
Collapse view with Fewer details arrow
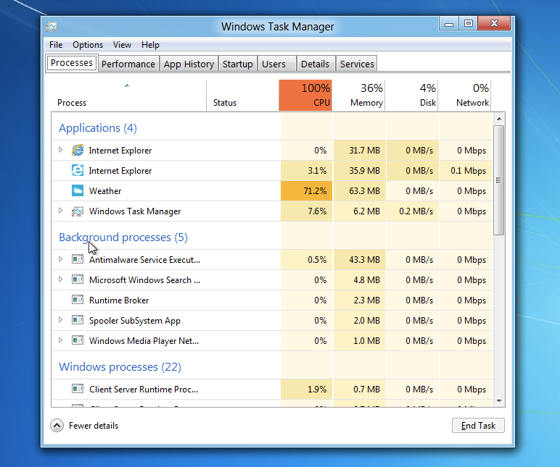tap(57, 426)
